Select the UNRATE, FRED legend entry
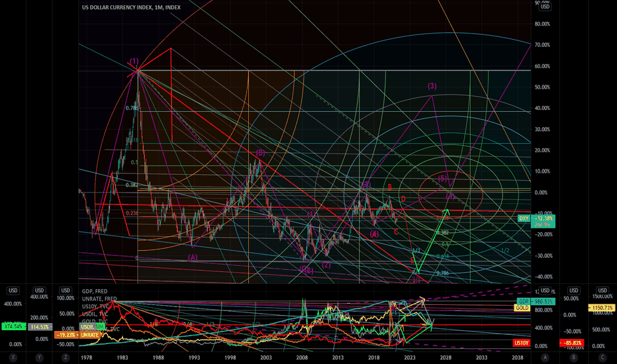 pyautogui.click(x=99, y=298)
